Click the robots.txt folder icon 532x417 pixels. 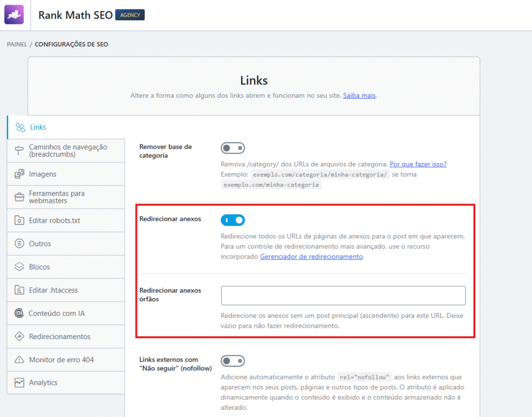(x=20, y=220)
